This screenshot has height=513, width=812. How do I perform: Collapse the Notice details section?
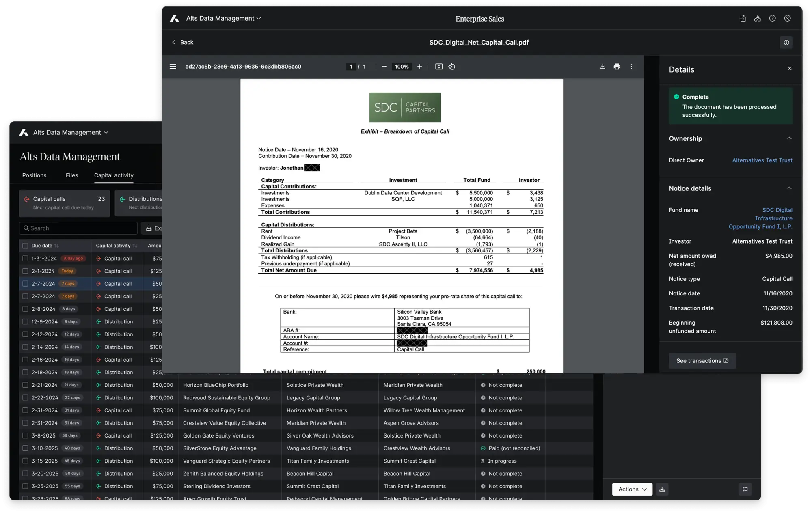(x=789, y=188)
